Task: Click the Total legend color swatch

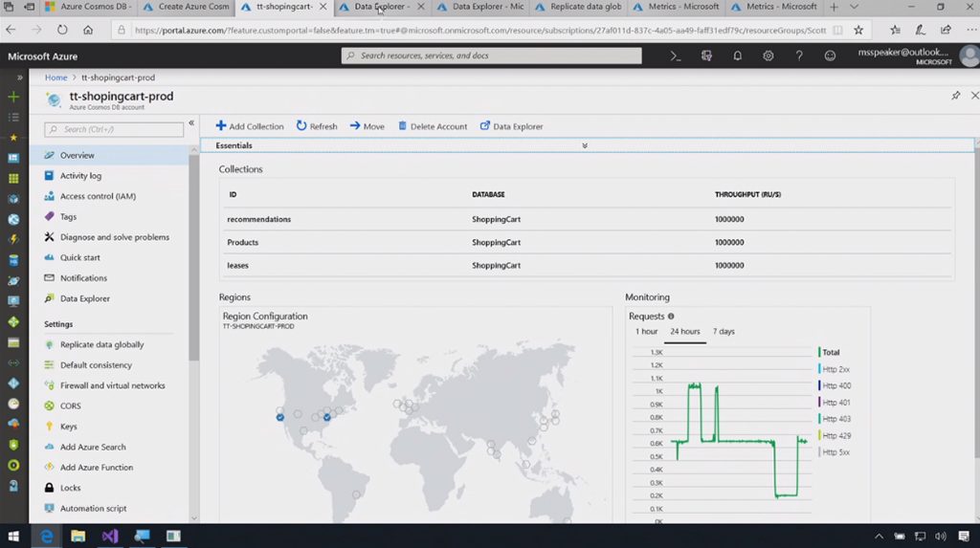Action: 819,353
